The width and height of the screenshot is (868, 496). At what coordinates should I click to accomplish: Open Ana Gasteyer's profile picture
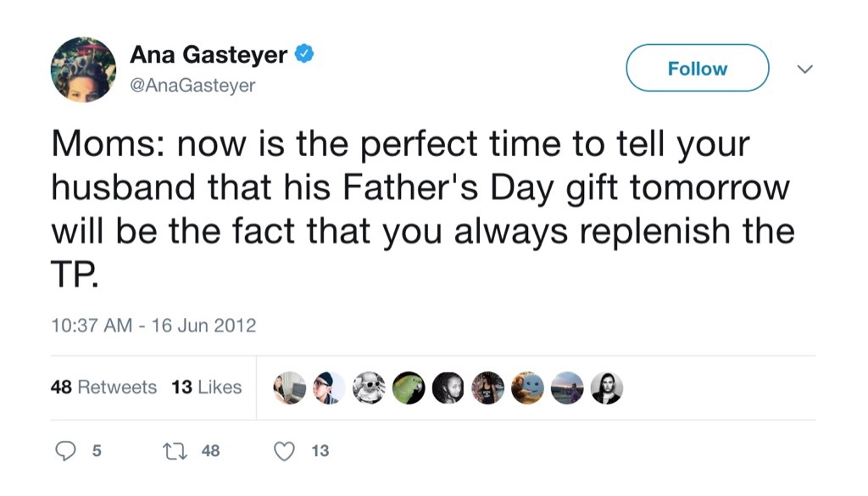(84, 68)
